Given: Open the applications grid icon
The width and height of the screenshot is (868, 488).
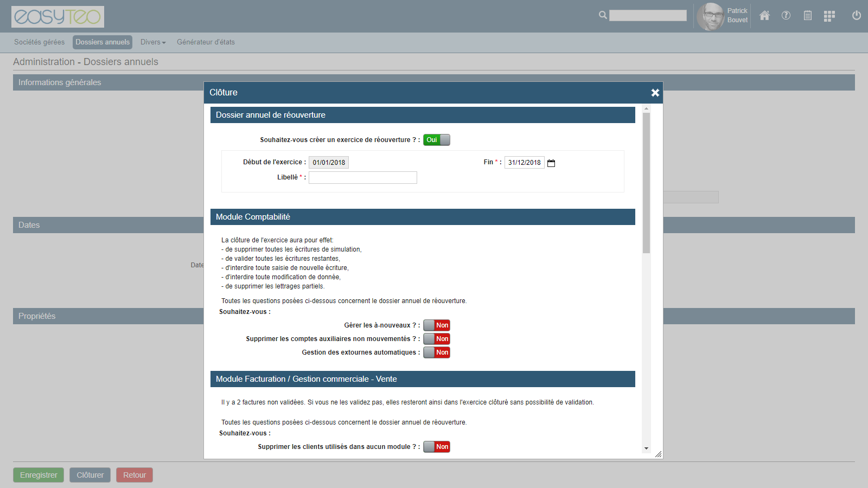Looking at the screenshot, I should click(x=829, y=16).
